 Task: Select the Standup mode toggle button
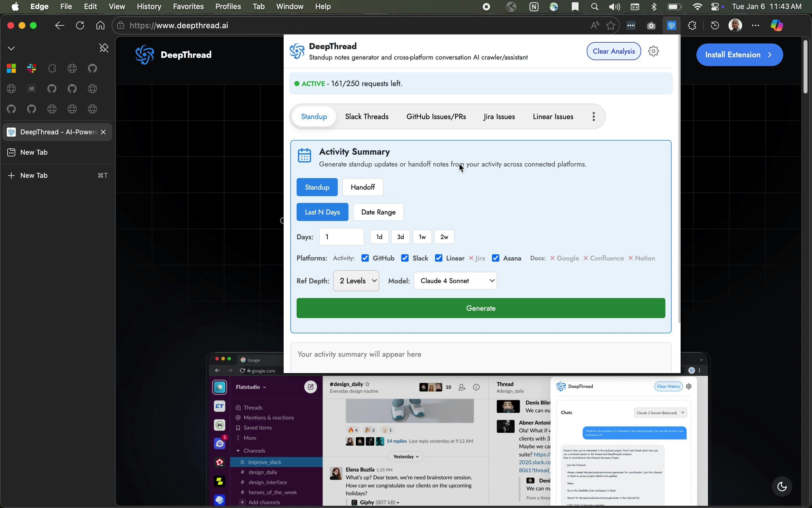pos(317,187)
